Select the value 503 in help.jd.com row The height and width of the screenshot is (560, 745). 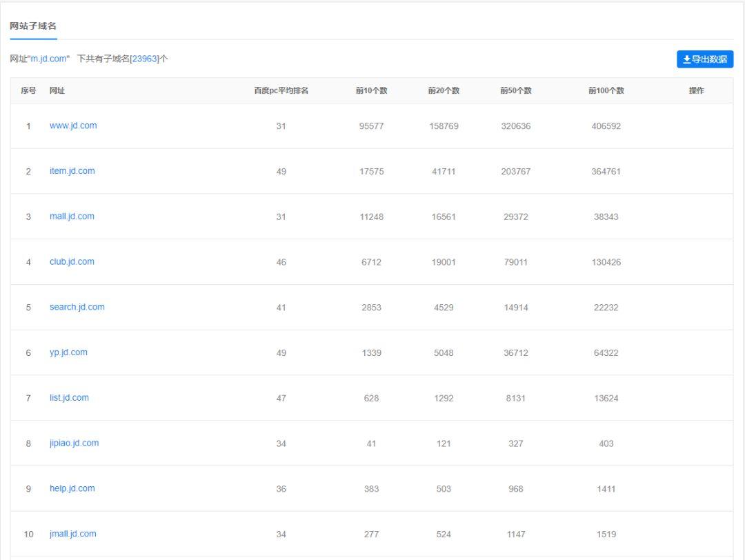click(444, 489)
